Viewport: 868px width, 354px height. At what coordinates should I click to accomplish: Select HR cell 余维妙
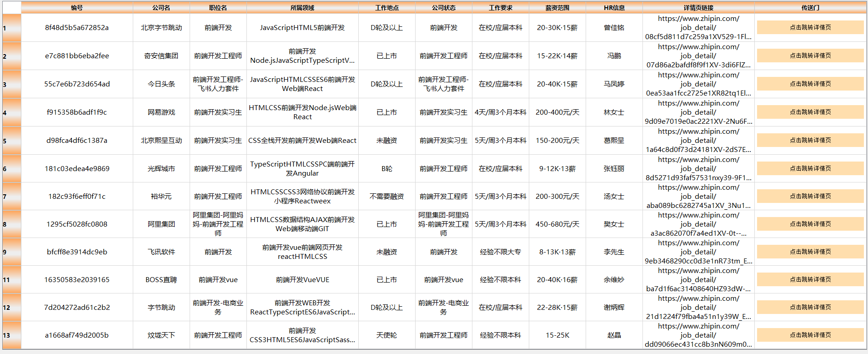pyautogui.click(x=614, y=279)
